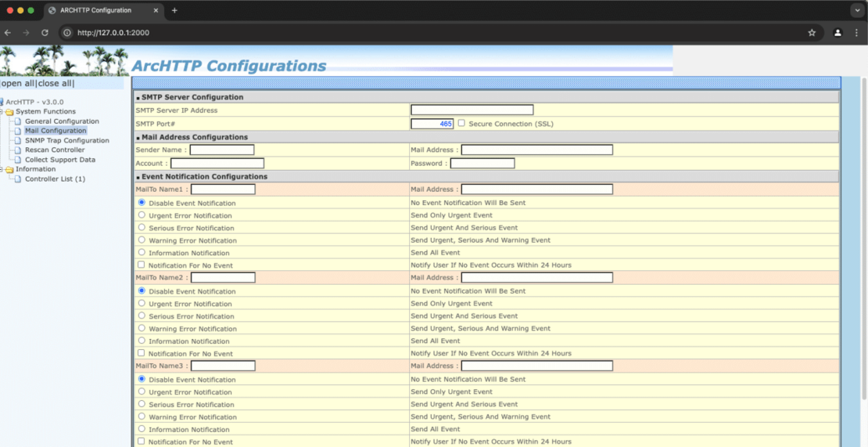Open the browser profile icon
Image resolution: width=868 pixels, height=447 pixels.
838,33
